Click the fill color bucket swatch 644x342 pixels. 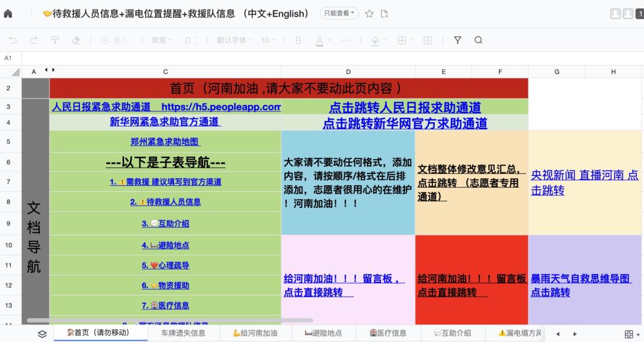click(375, 40)
